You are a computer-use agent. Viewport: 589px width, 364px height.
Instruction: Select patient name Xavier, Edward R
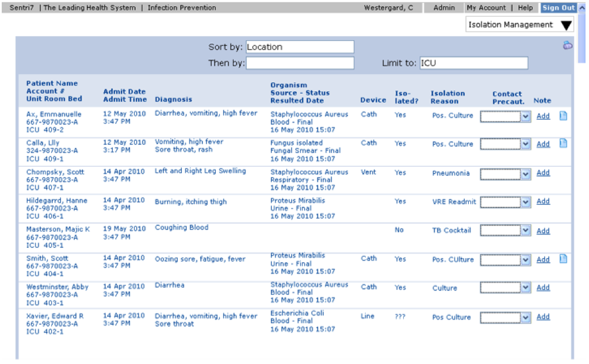click(x=55, y=316)
